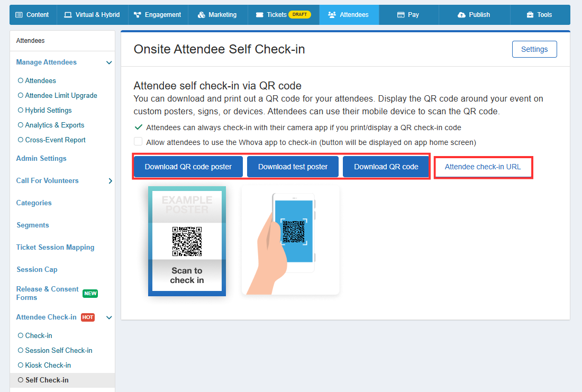Click the example QR poster thumbnail

[187, 241]
